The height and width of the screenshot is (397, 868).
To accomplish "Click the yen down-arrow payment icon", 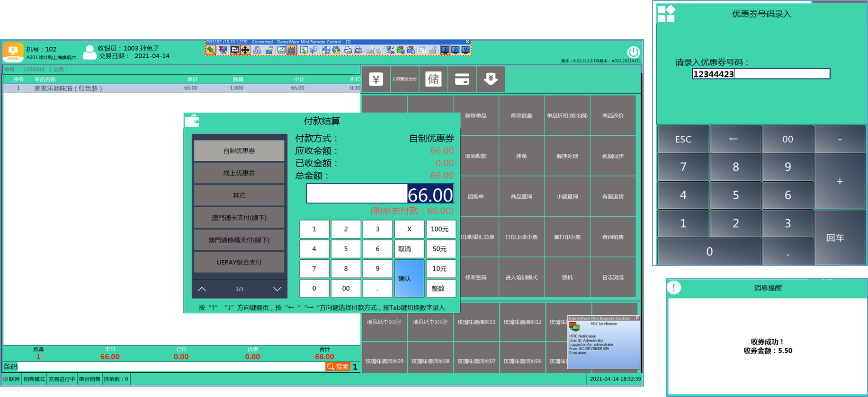I will (491, 79).
